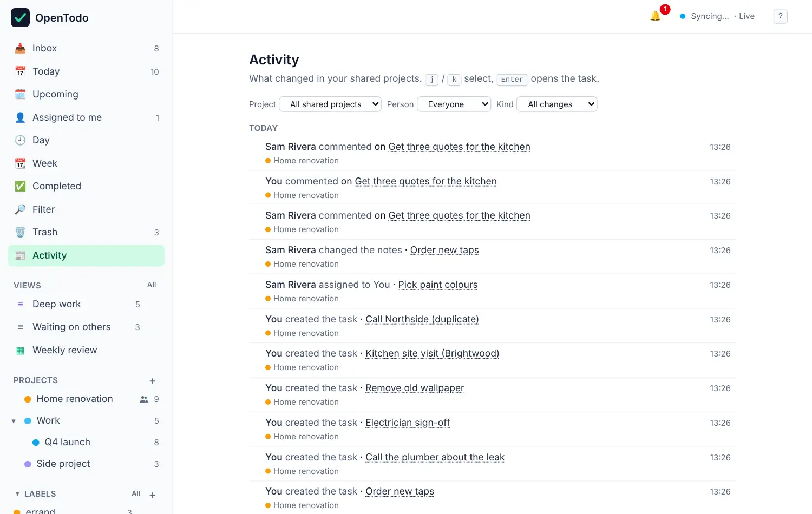This screenshot has width=812, height=514.
Task: Click the Deep work list icon
Action: pyautogui.click(x=20, y=304)
